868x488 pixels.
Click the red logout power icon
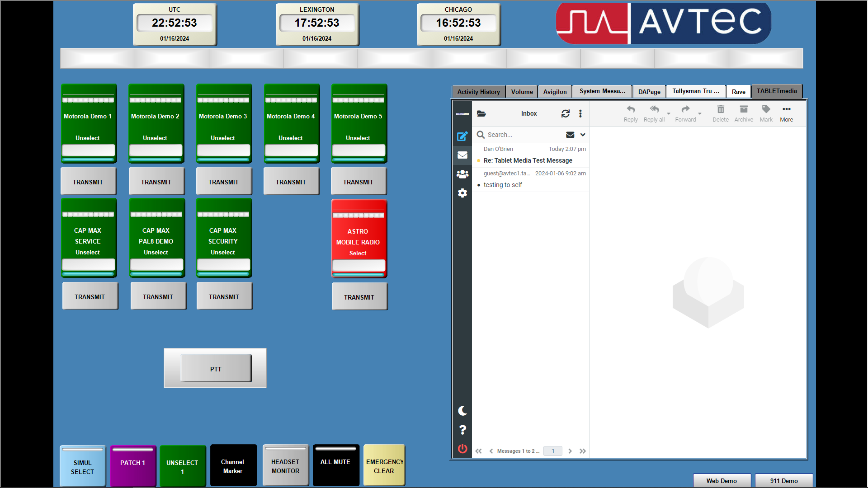click(462, 449)
